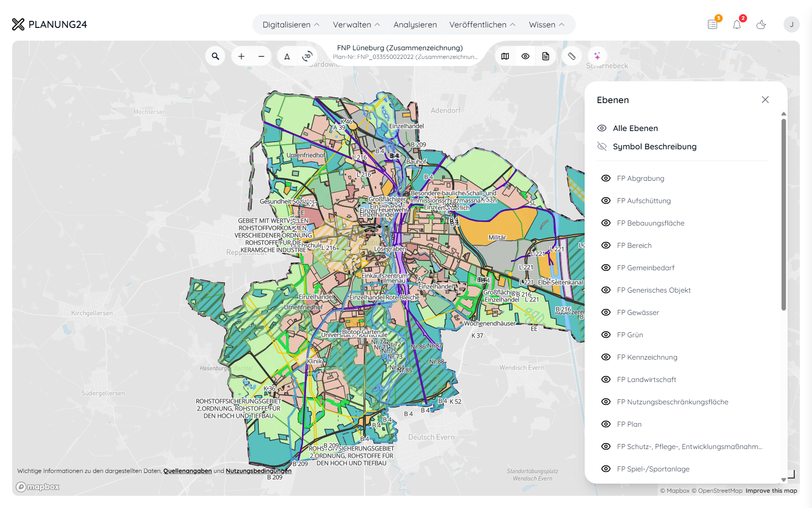Viewport: 812px width, 508px height.
Task: Zoom in with the plus button
Action: [x=242, y=56]
